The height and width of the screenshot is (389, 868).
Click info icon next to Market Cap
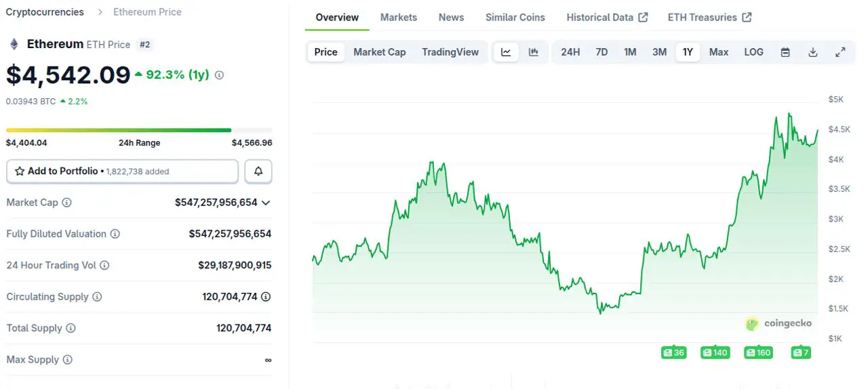(x=66, y=203)
